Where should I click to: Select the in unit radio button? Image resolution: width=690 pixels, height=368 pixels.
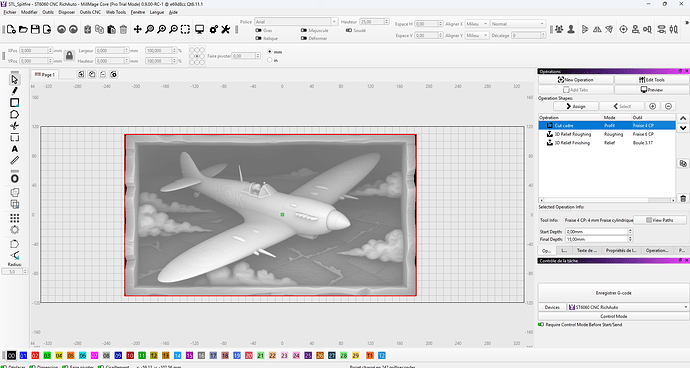[270, 60]
